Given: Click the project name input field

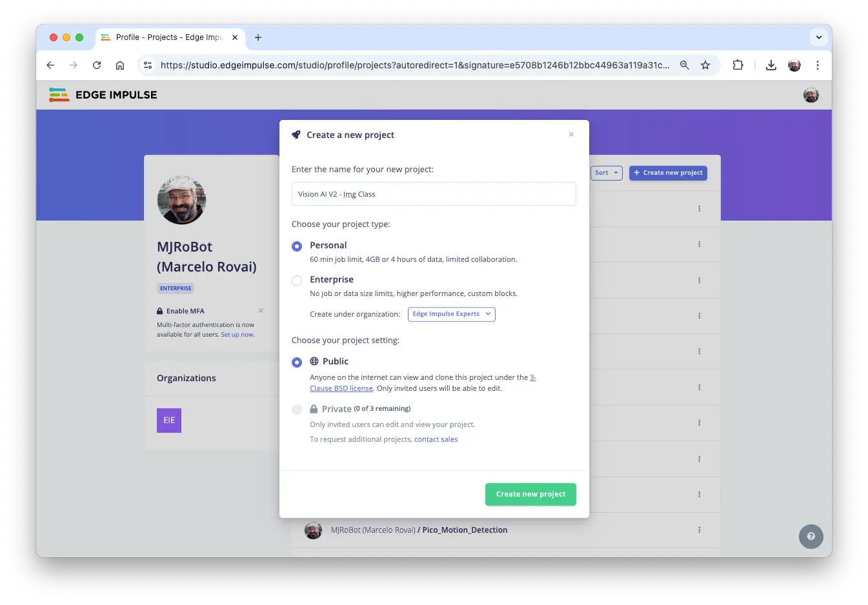Looking at the screenshot, I should tap(434, 194).
